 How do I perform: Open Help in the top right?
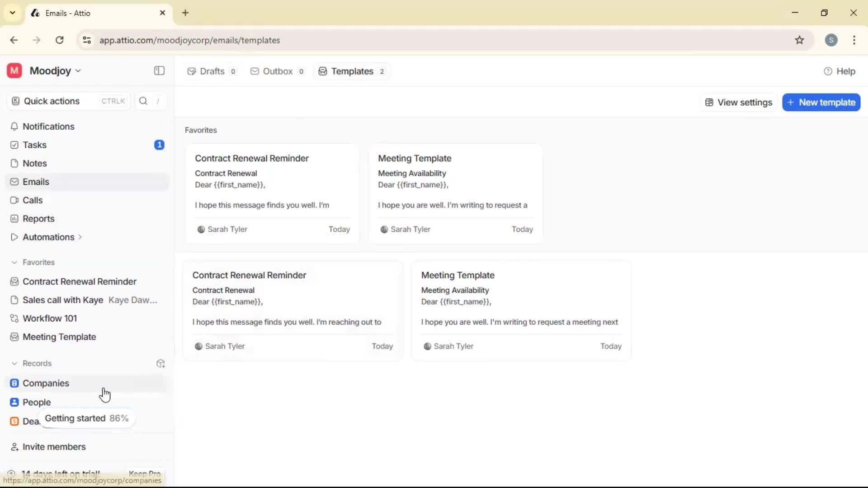(x=840, y=71)
